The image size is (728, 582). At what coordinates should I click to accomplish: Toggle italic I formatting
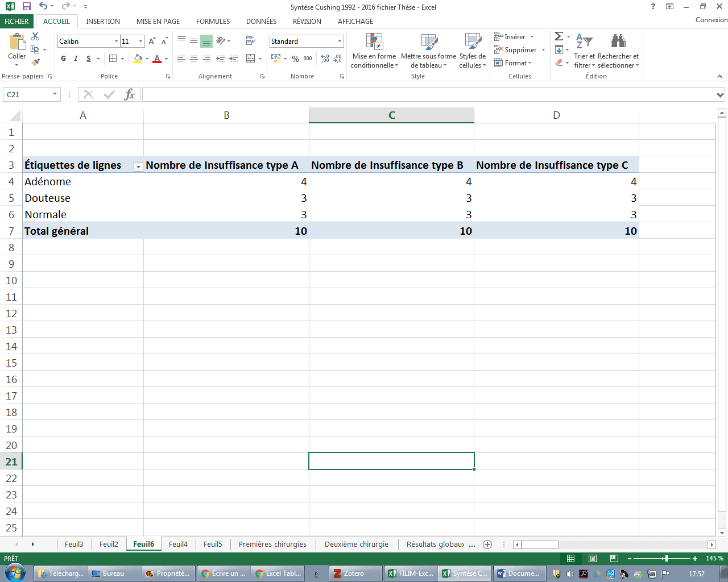pos(76,59)
